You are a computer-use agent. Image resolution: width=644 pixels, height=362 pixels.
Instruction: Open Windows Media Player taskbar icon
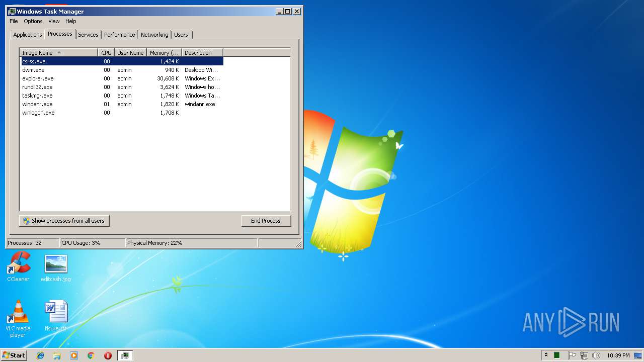click(74, 355)
